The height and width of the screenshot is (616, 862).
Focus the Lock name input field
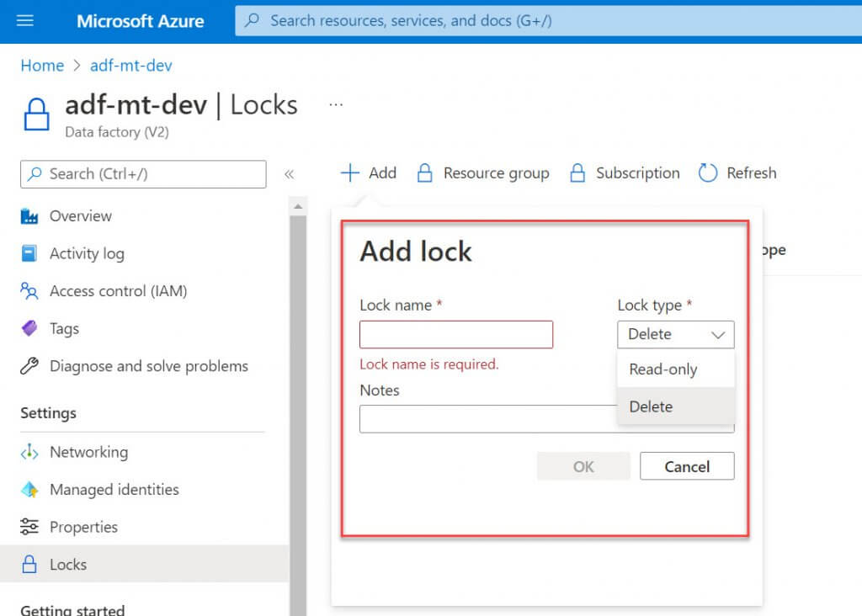point(456,334)
